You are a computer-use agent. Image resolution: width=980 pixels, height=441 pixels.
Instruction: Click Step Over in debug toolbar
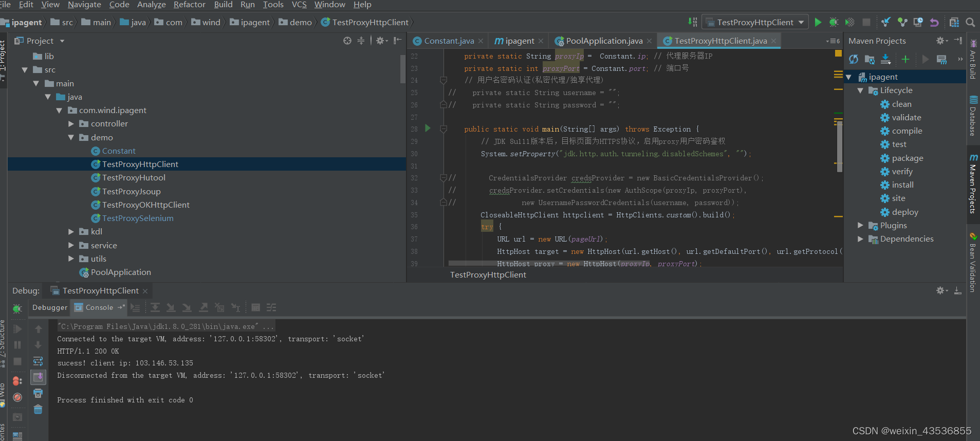[x=155, y=307]
